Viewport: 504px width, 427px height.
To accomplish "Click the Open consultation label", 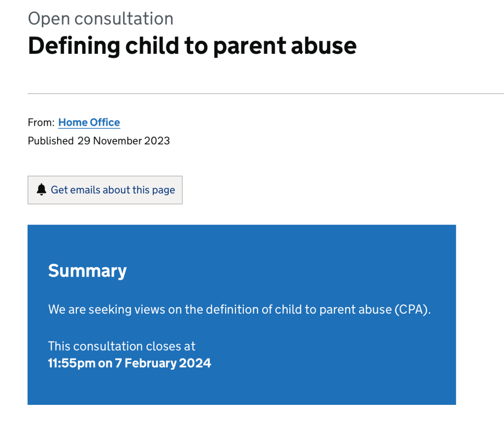I will pyautogui.click(x=101, y=19).
